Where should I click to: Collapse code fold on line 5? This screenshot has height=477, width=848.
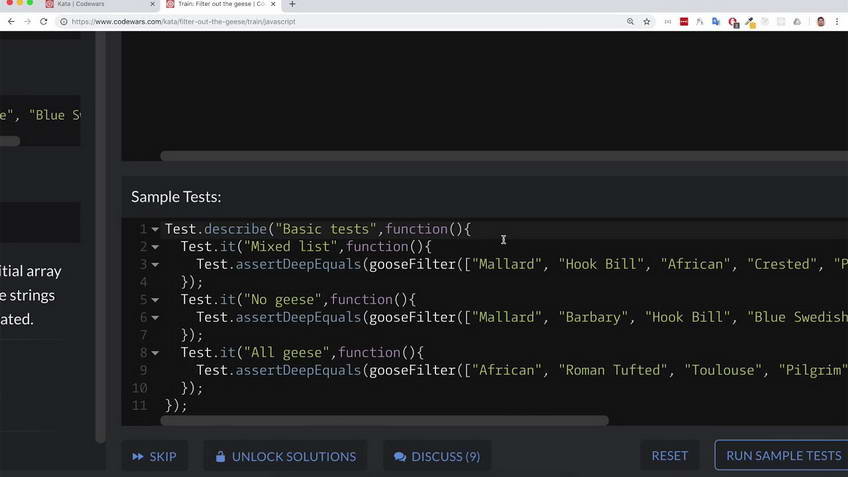click(x=155, y=300)
